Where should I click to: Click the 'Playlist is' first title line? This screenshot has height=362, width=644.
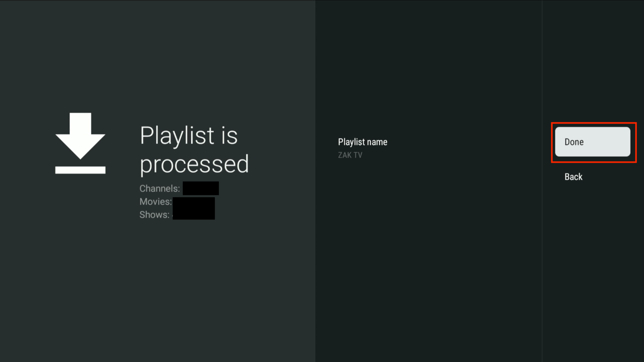(189, 136)
